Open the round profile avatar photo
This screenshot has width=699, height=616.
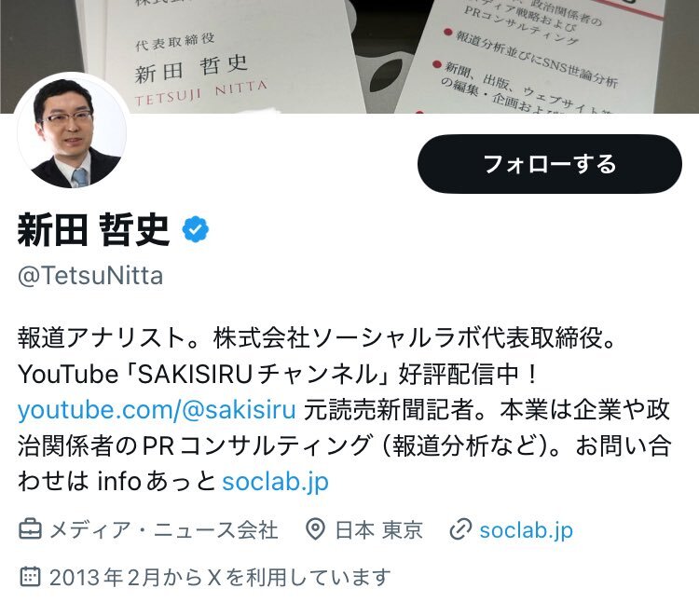tap(72, 131)
